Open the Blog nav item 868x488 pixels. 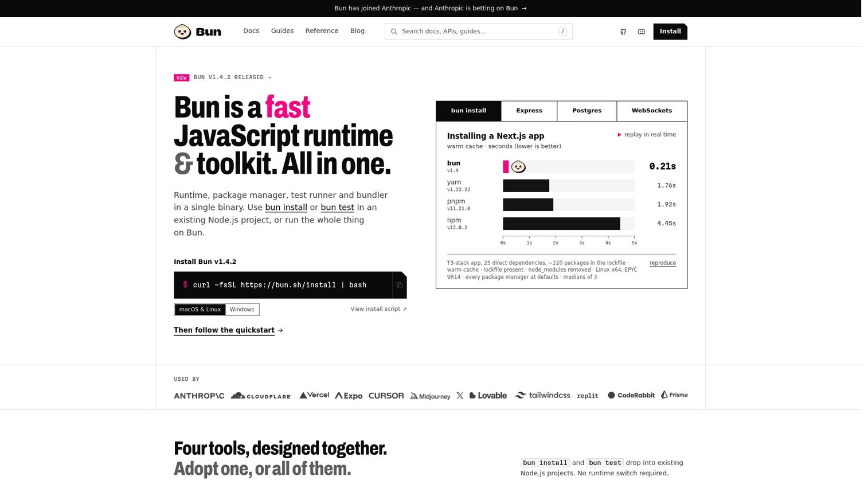pos(357,31)
